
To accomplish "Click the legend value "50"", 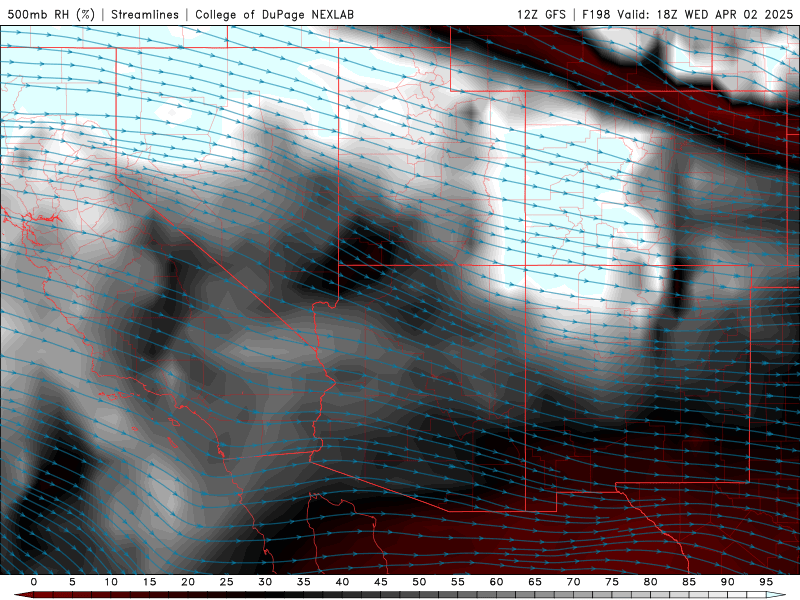I will 419,582.
